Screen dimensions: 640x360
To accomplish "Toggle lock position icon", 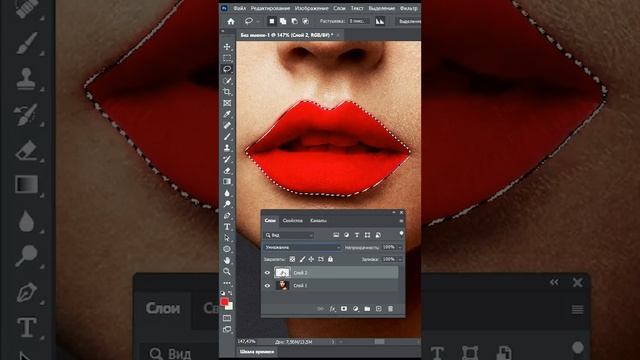I will 311,259.
